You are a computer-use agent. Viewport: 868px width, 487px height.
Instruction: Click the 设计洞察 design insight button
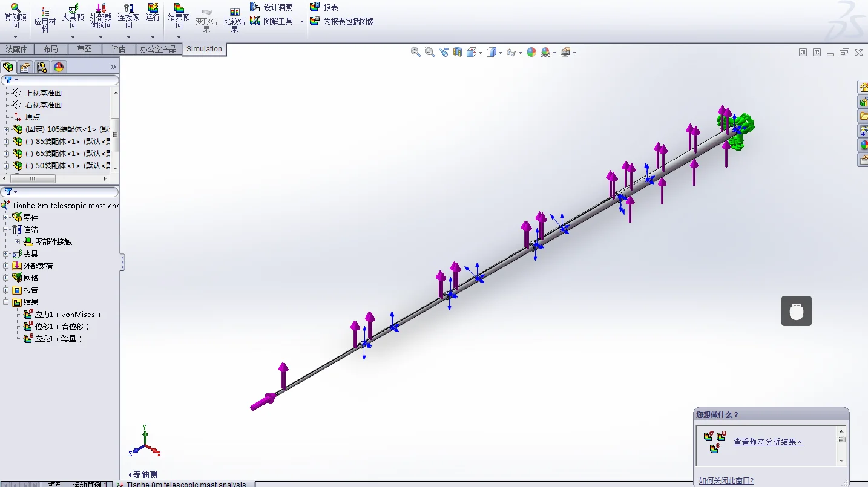click(271, 7)
